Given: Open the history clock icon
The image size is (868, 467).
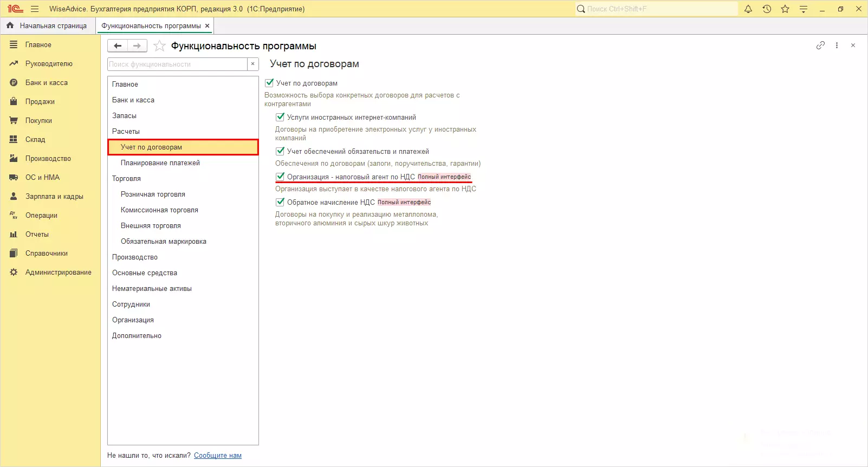Looking at the screenshot, I should [x=767, y=9].
